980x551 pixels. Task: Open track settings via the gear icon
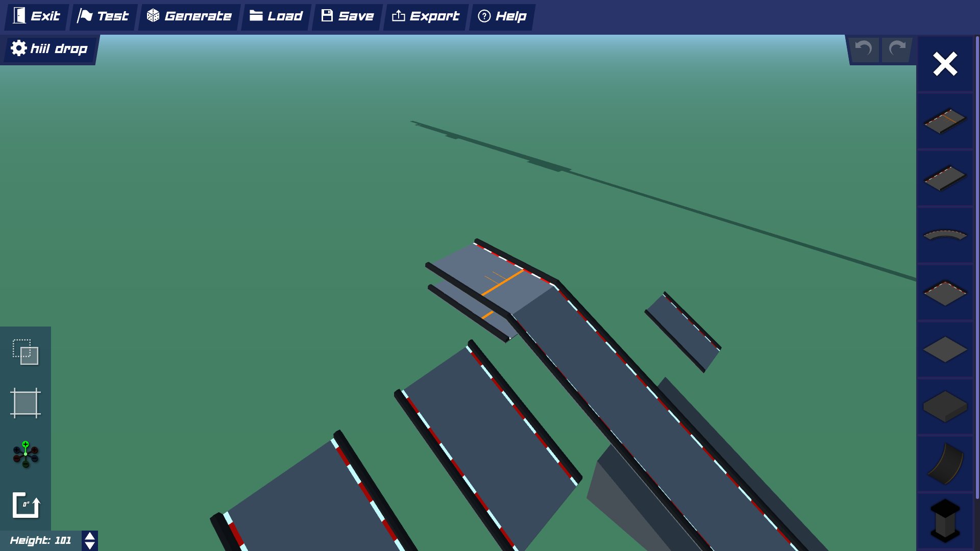19,48
